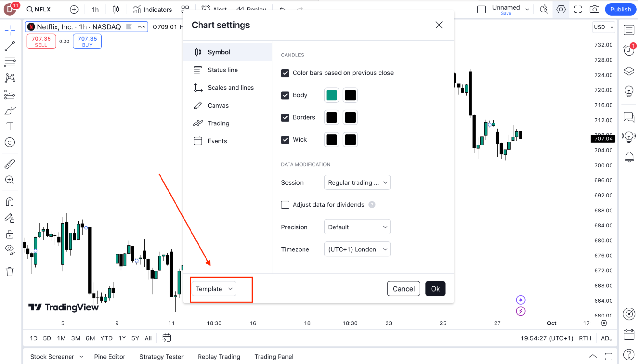Uncheck Color bars based on previous close
This screenshot has width=638, height=364.
[285, 73]
